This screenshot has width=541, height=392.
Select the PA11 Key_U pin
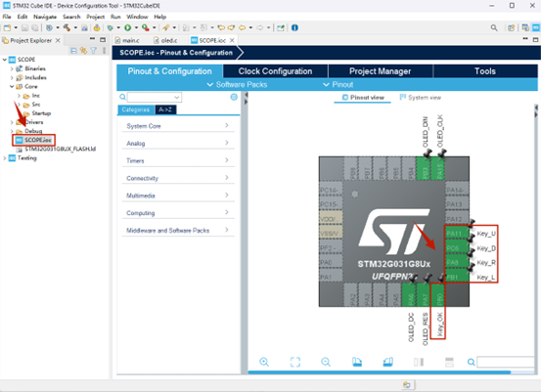457,234
